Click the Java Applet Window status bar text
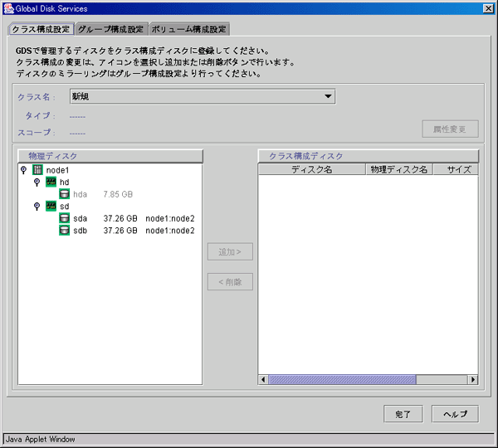Viewport: 498px width, 448px height. (41, 439)
